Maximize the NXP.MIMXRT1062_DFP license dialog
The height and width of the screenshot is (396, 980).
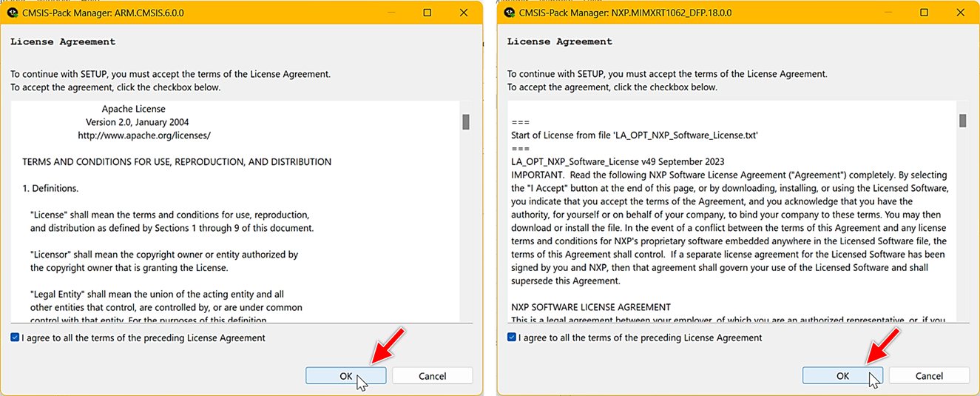coord(925,13)
